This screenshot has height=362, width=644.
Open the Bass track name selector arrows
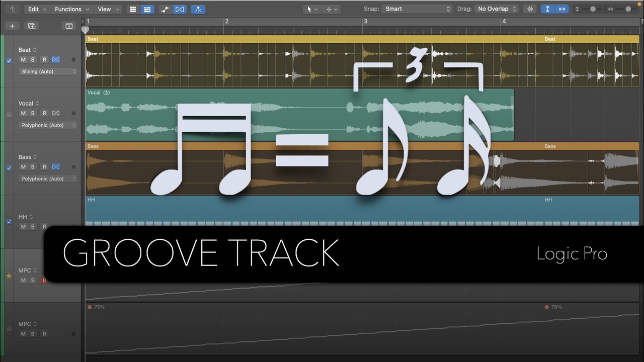click(x=35, y=157)
